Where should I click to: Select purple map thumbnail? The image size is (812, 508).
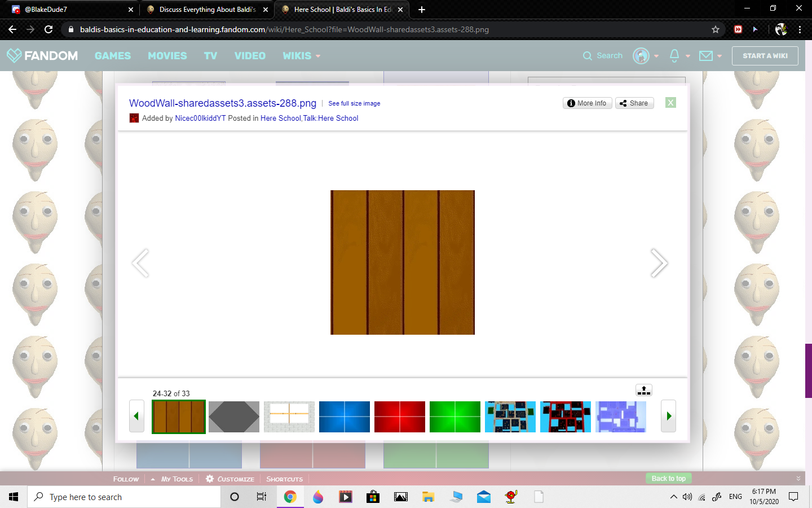pyautogui.click(x=621, y=417)
